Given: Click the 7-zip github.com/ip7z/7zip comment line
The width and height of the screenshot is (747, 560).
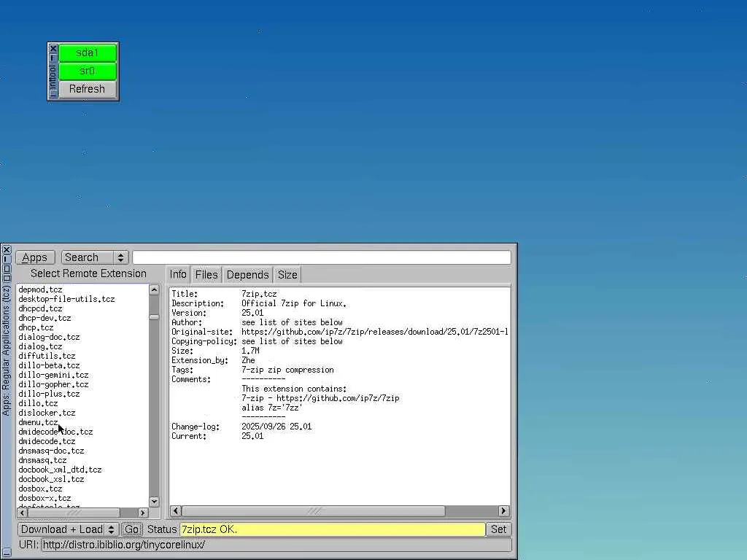Looking at the screenshot, I should click(320, 399).
